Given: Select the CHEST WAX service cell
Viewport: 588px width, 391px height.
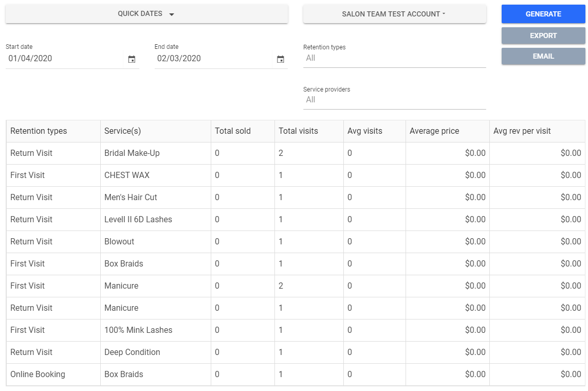Looking at the screenshot, I should click(x=127, y=175).
